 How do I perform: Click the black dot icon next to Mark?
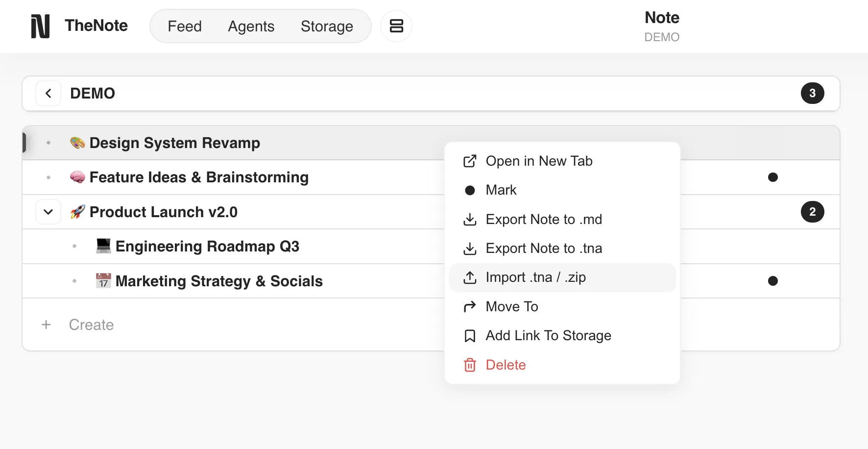coord(470,190)
